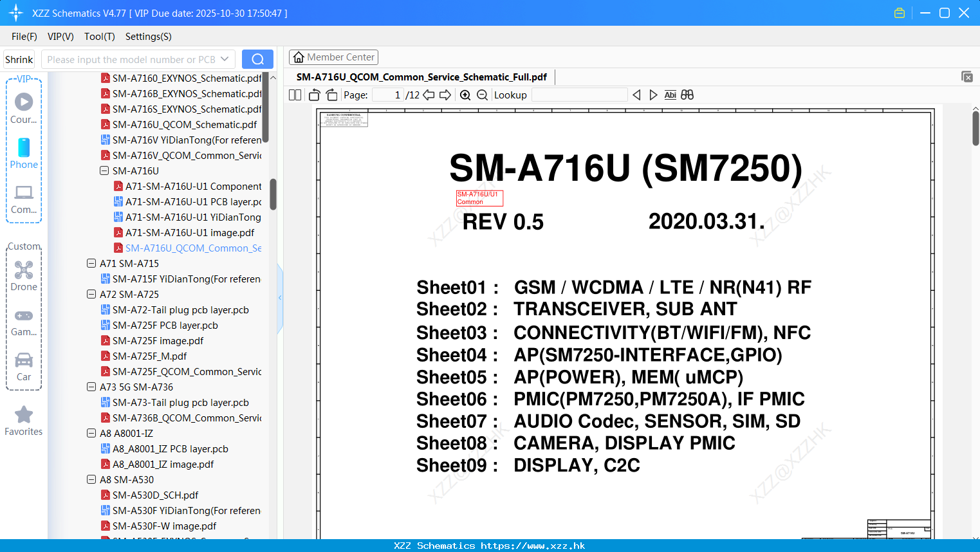Open SM-A716U_QCOM_Schematic.pdf
980x552 pixels.
point(179,124)
